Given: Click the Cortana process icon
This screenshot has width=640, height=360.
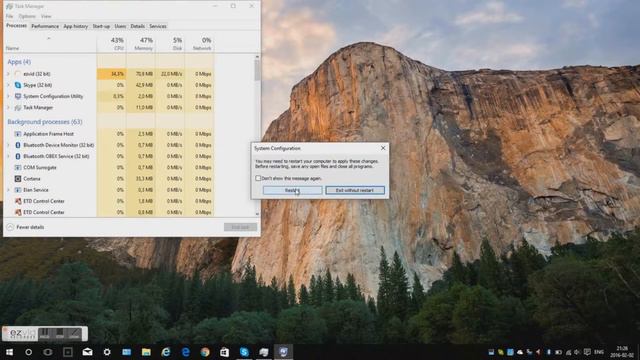Looking at the screenshot, I should pyautogui.click(x=18, y=179).
